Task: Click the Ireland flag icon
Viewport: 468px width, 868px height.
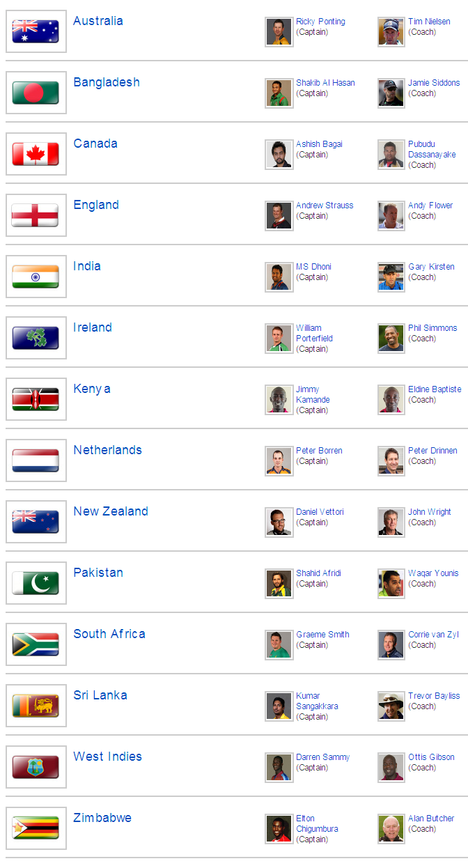Action: [36, 338]
